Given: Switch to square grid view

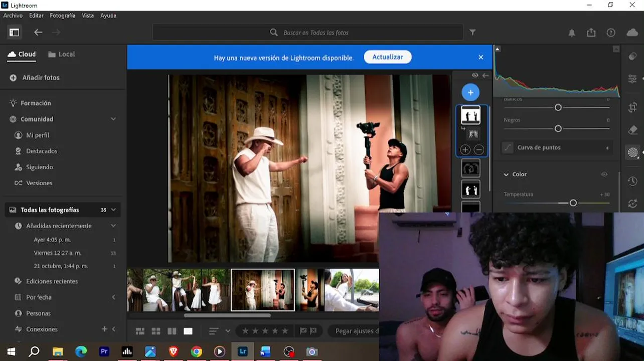Looking at the screenshot, I should pos(156,331).
